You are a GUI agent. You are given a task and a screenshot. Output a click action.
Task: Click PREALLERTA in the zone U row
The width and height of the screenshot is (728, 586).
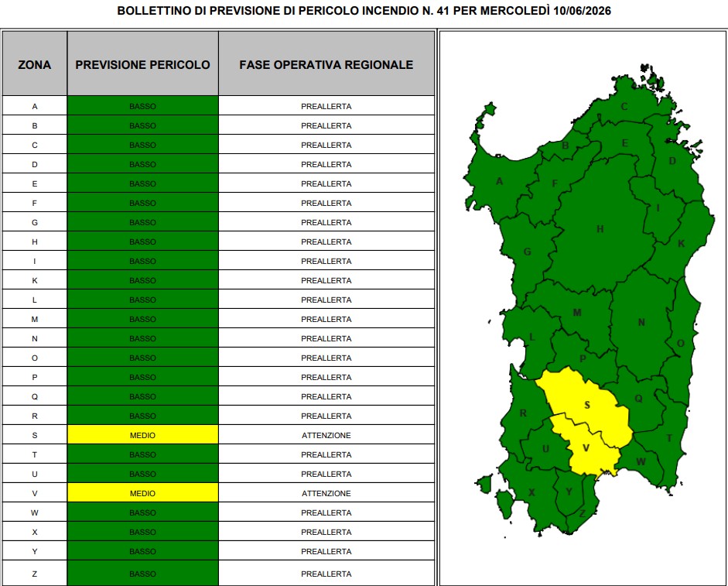pyautogui.click(x=326, y=475)
